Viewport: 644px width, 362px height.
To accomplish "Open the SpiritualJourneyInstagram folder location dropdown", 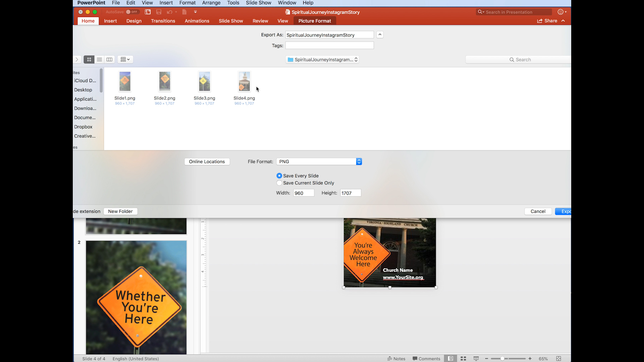I will (322, 60).
